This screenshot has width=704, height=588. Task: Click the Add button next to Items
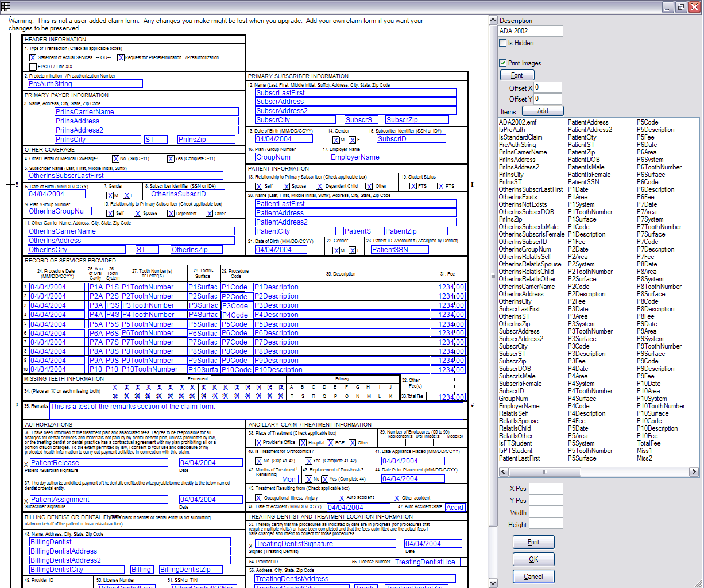(542, 110)
